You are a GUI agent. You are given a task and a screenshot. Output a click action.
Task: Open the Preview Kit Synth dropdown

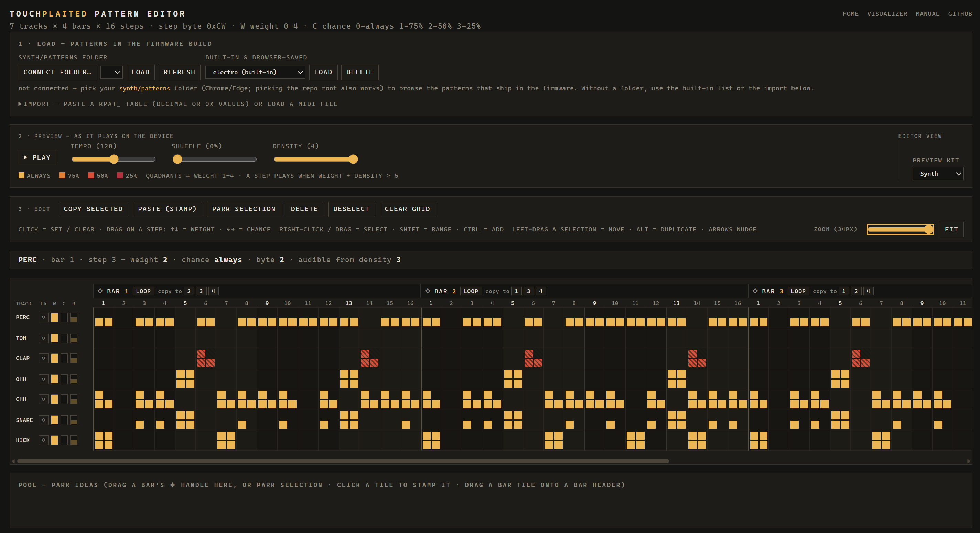click(x=938, y=174)
